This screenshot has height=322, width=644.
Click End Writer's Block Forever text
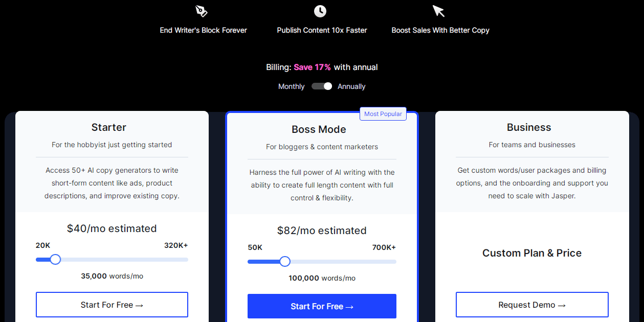203,30
